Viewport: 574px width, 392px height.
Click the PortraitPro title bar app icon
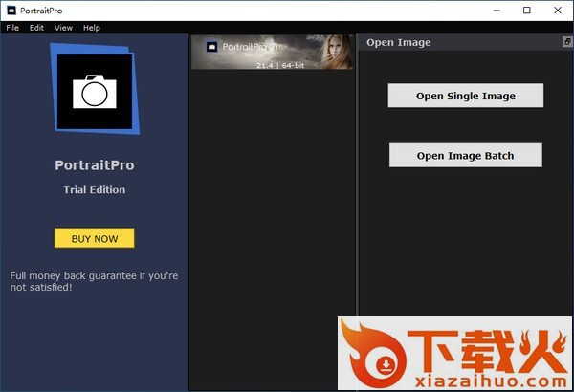[11, 11]
